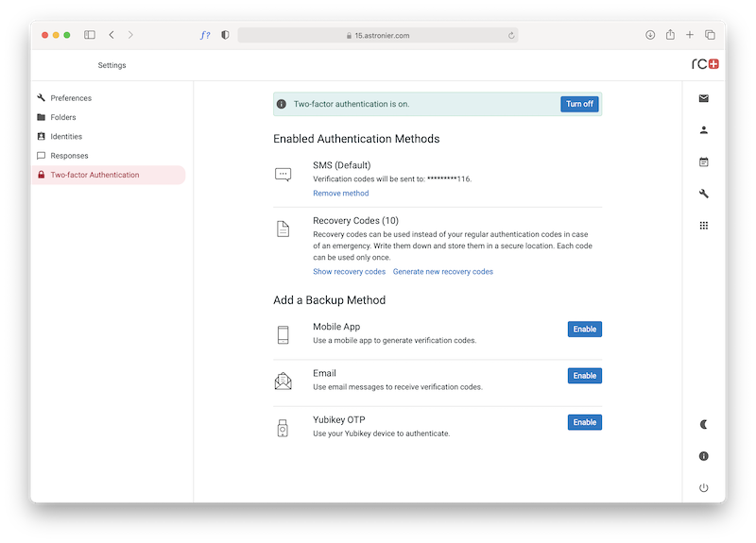The height and width of the screenshot is (543, 756).
Task: Go back in browser history
Action: point(112,35)
